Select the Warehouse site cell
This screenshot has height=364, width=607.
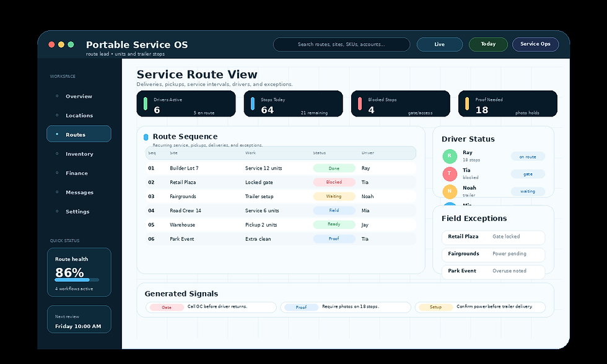[x=182, y=225]
